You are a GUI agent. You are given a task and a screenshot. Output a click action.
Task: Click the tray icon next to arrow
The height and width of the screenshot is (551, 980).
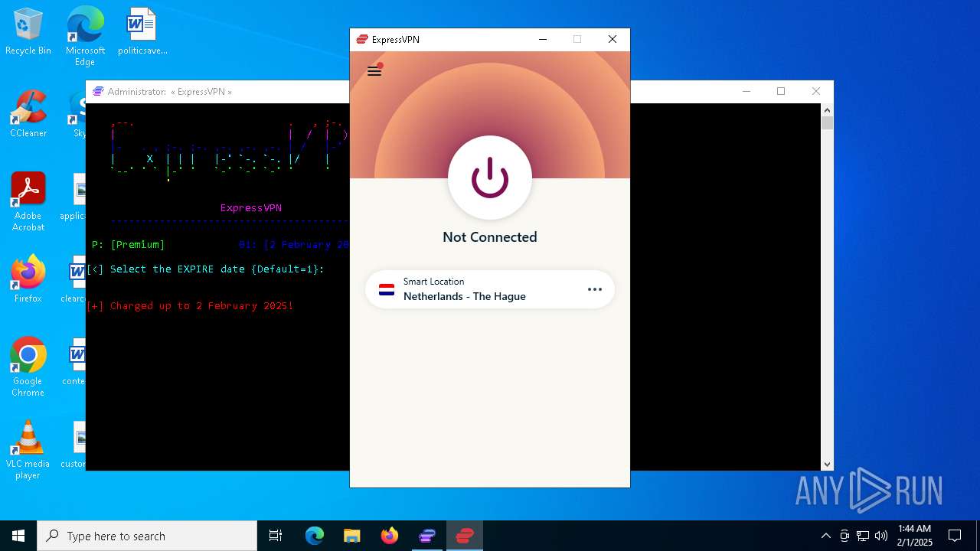844,536
